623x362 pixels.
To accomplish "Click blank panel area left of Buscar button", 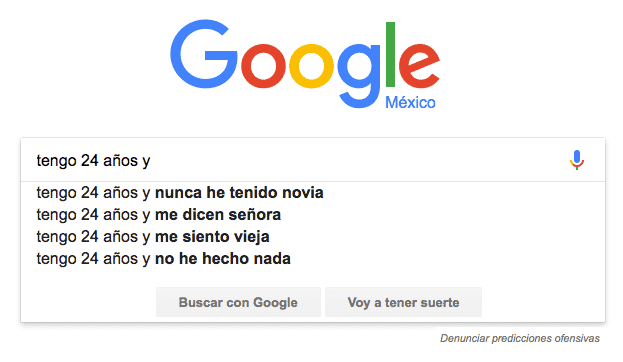I will (88, 302).
